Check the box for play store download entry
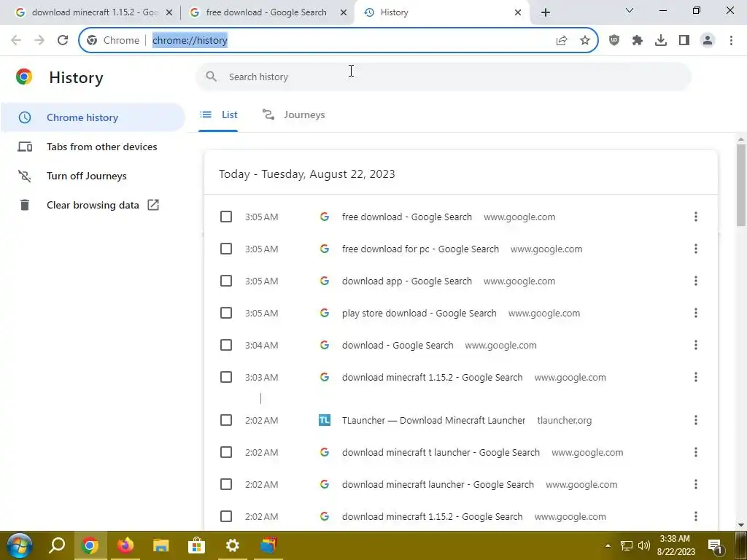 (226, 314)
